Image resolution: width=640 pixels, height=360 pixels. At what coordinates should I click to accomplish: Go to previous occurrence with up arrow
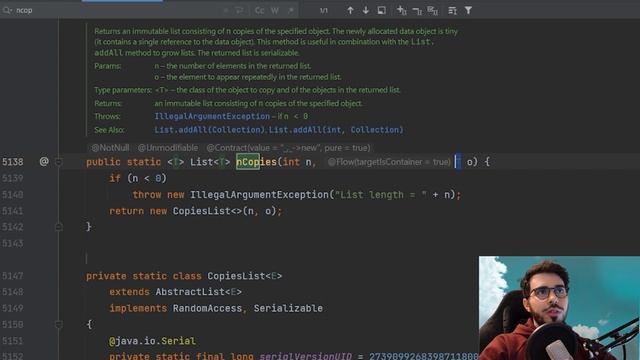point(350,11)
